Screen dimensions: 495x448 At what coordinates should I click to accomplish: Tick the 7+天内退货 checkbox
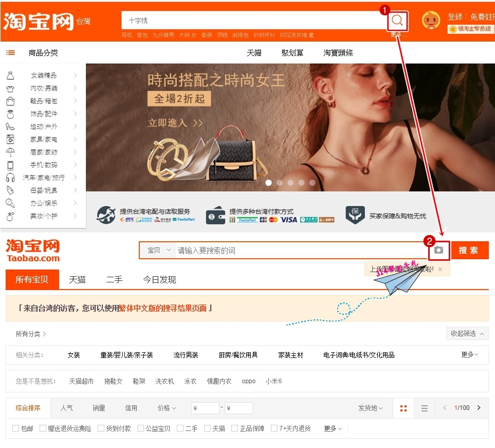pos(274,428)
